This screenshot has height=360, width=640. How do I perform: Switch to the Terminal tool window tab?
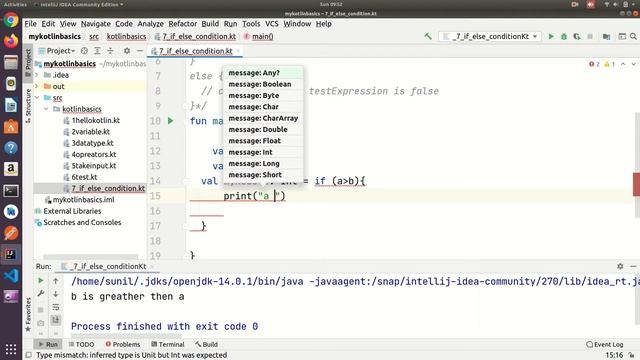[167, 344]
